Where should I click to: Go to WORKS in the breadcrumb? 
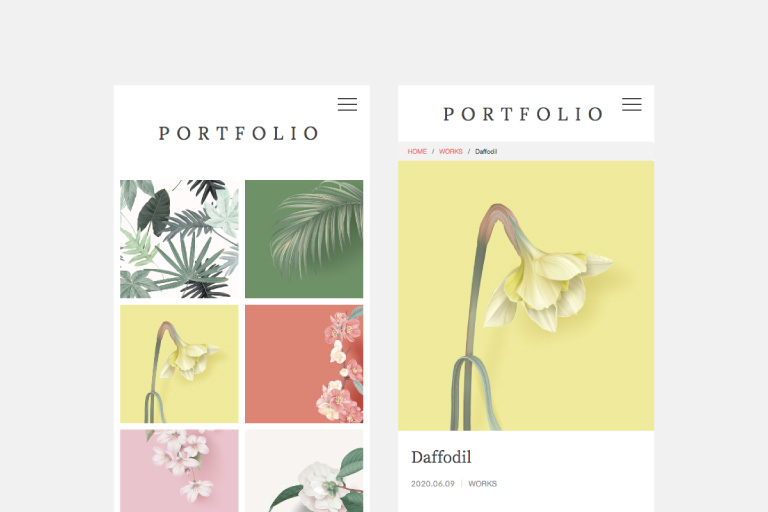point(451,151)
